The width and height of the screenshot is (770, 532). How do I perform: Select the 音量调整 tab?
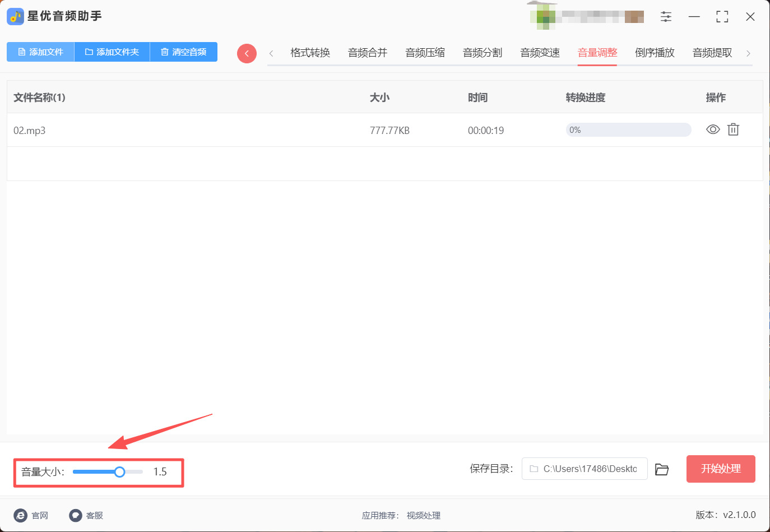[x=597, y=53]
